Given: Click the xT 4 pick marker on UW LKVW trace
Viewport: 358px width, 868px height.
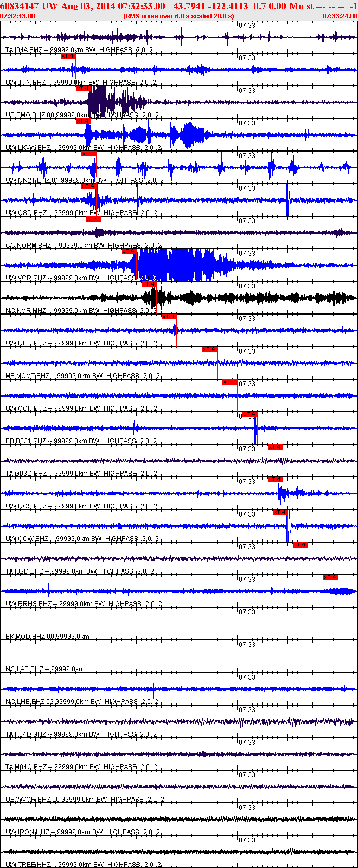Looking at the screenshot, I should [83, 121].
